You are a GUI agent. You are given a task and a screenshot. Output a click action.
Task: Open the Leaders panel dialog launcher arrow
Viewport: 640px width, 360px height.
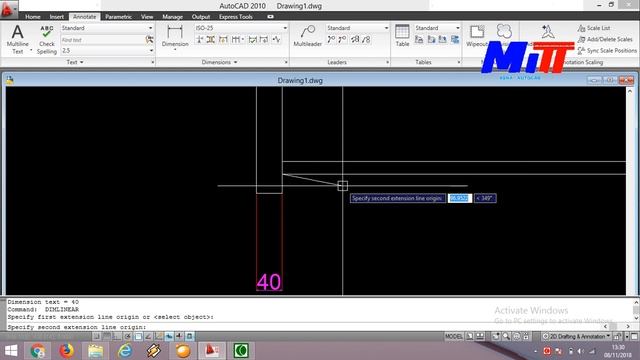click(x=387, y=62)
